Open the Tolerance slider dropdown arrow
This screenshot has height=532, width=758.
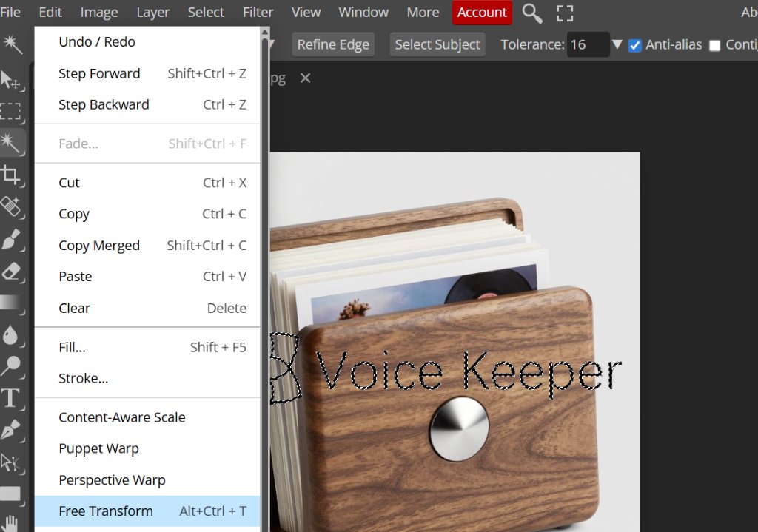coord(617,44)
